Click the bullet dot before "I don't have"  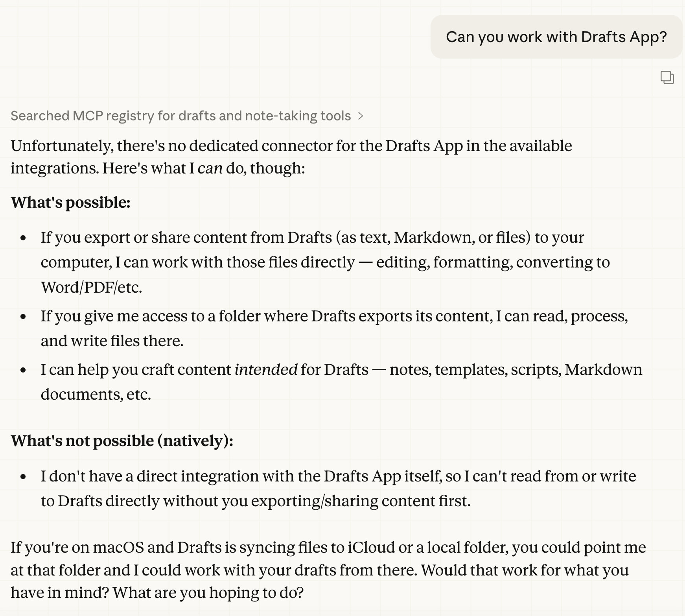(23, 477)
